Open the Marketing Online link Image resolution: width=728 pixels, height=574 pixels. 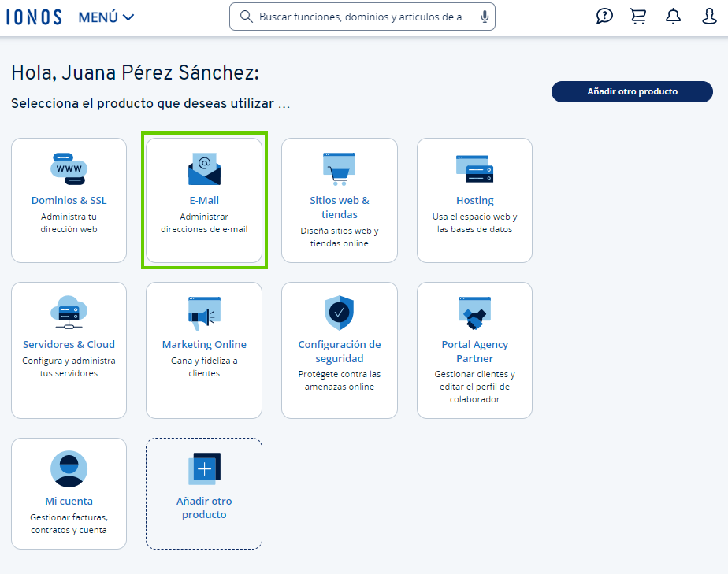click(x=204, y=344)
